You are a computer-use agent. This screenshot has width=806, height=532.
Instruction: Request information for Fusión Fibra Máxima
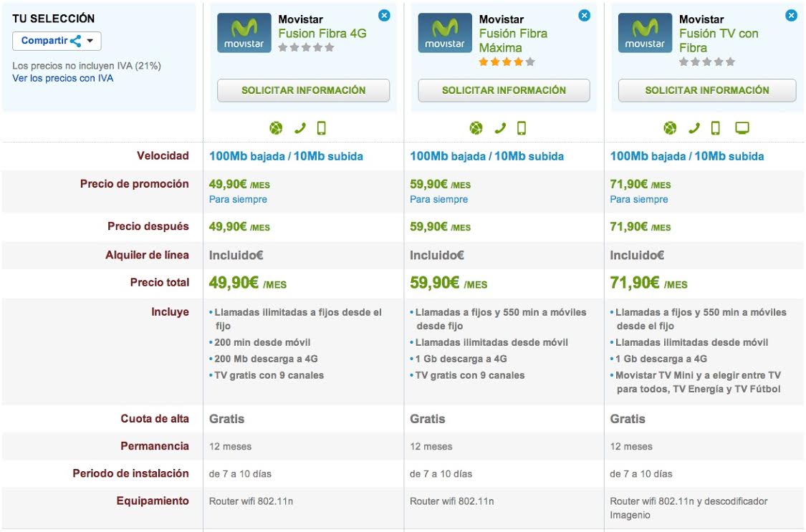[x=504, y=90]
